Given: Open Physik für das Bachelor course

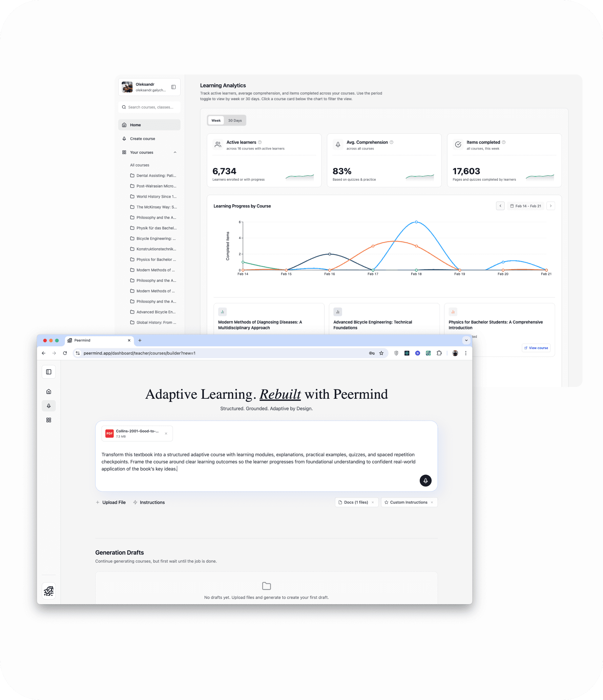Looking at the screenshot, I should (x=153, y=228).
